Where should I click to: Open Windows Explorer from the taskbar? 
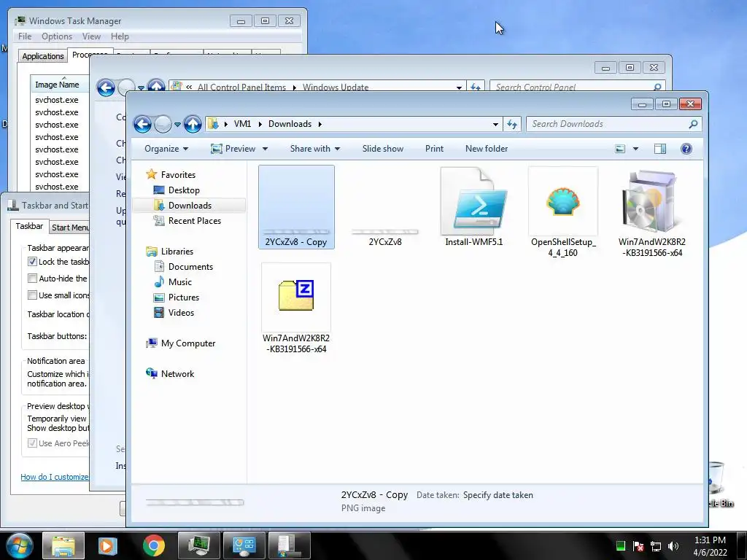pos(63,545)
